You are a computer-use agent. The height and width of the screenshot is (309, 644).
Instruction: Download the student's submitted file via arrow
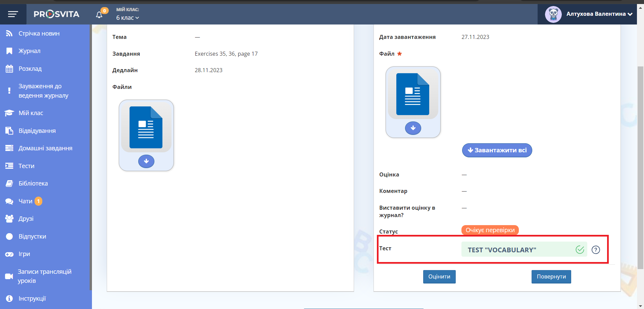pyautogui.click(x=413, y=128)
